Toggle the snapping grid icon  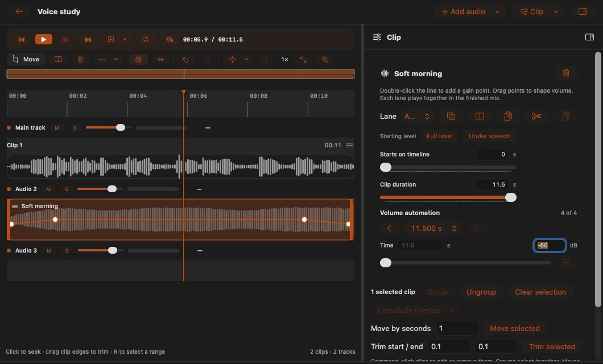(x=138, y=59)
